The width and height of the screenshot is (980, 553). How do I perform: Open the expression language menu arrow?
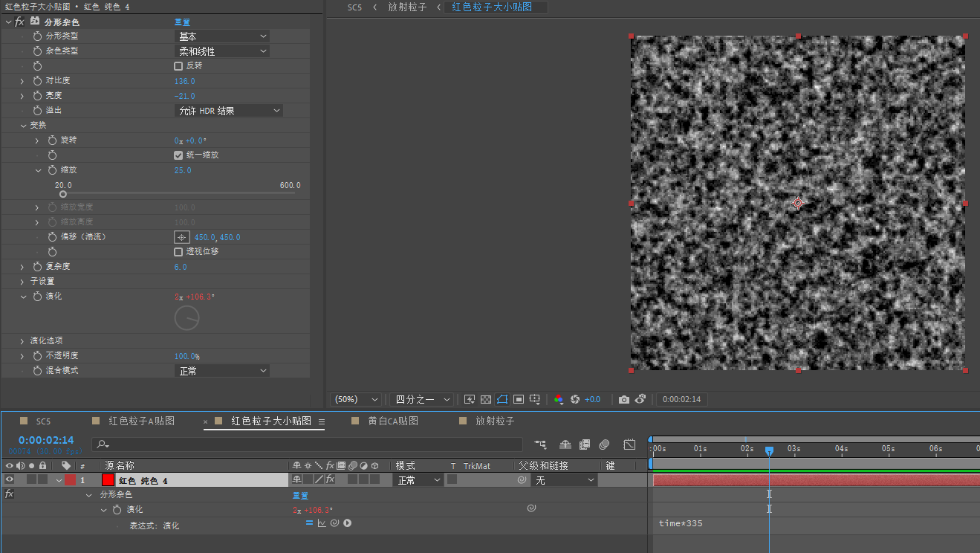tap(347, 523)
